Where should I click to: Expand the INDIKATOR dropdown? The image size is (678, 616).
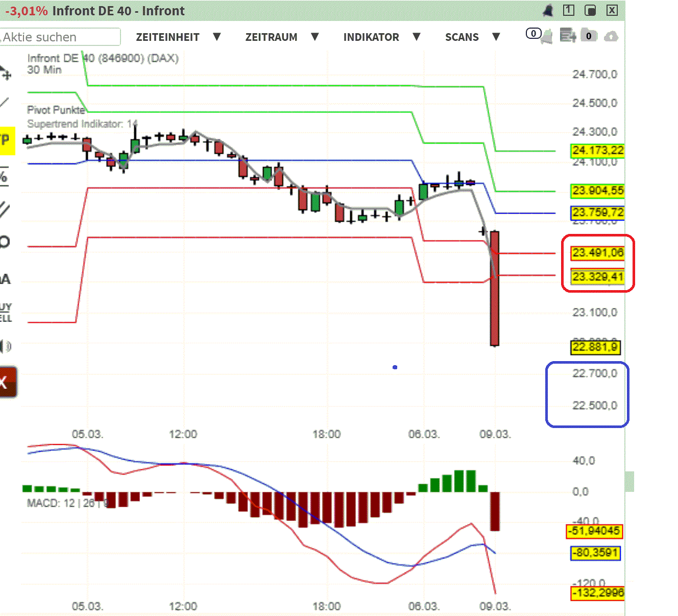371,37
